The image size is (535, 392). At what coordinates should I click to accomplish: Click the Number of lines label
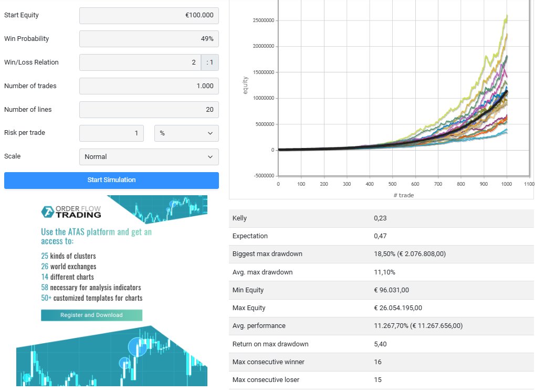[28, 110]
